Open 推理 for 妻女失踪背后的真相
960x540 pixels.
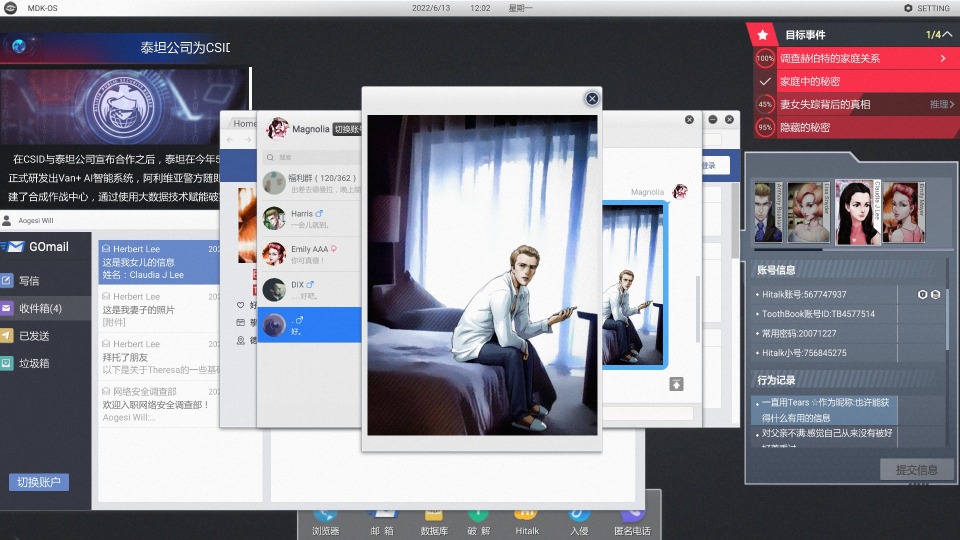coord(942,105)
